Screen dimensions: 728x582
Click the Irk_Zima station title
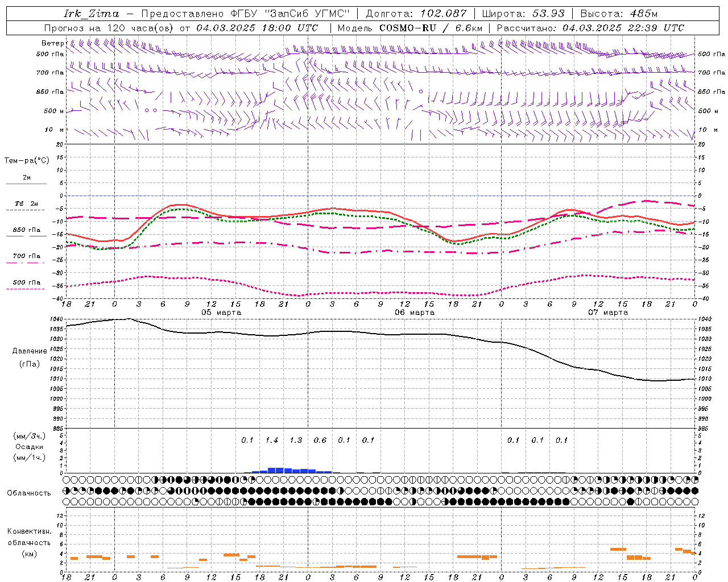point(92,14)
